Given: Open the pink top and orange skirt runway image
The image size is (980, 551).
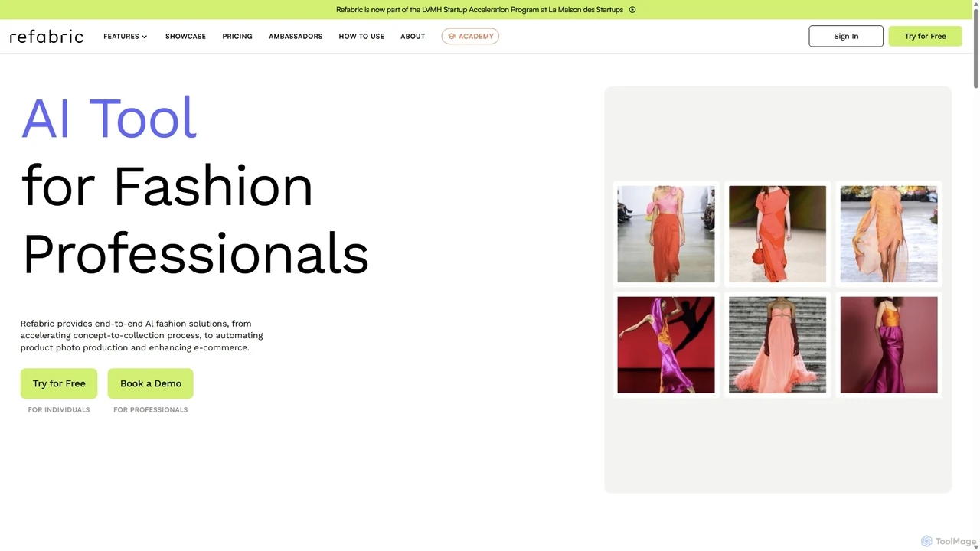Looking at the screenshot, I should coord(666,234).
